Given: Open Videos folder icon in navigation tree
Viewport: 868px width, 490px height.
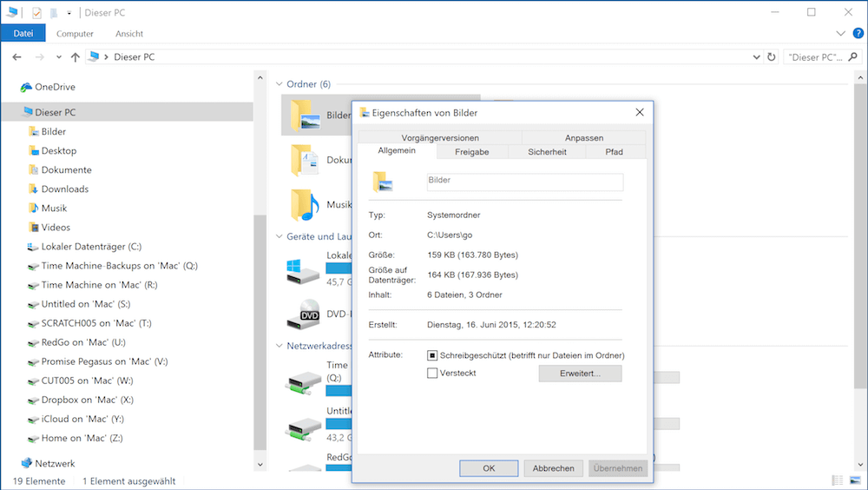Looking at the screenshot, I should tap(33, 228).
